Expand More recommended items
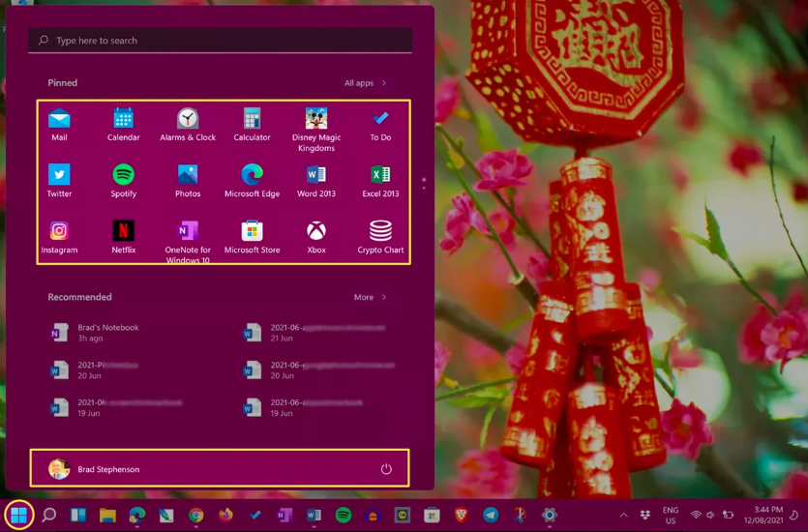The width and height of the screenshot is (808, 532). pos(370,297)
